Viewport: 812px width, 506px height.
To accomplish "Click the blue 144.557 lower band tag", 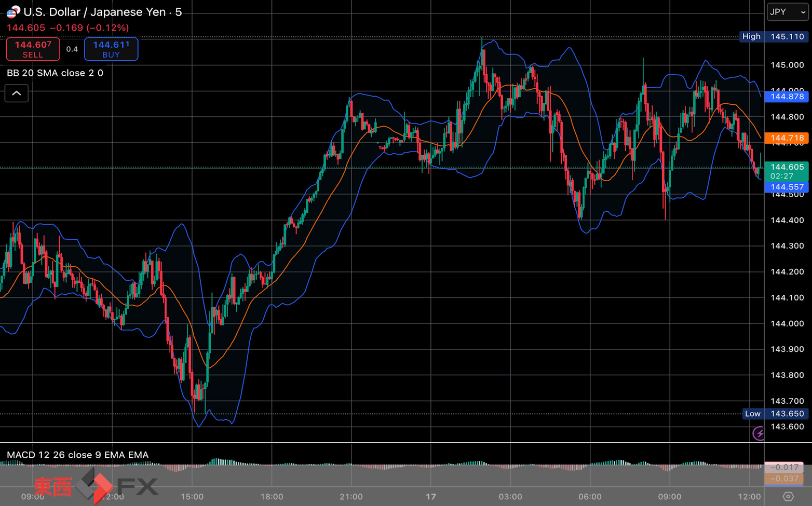I will (x=787, y=187).
